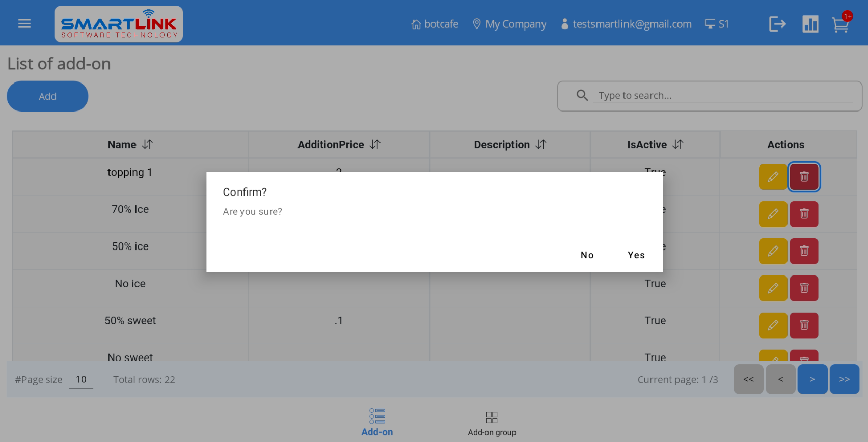Delete the 70% Ice add-on
The image size is (868, 442).
coord(804,214)
